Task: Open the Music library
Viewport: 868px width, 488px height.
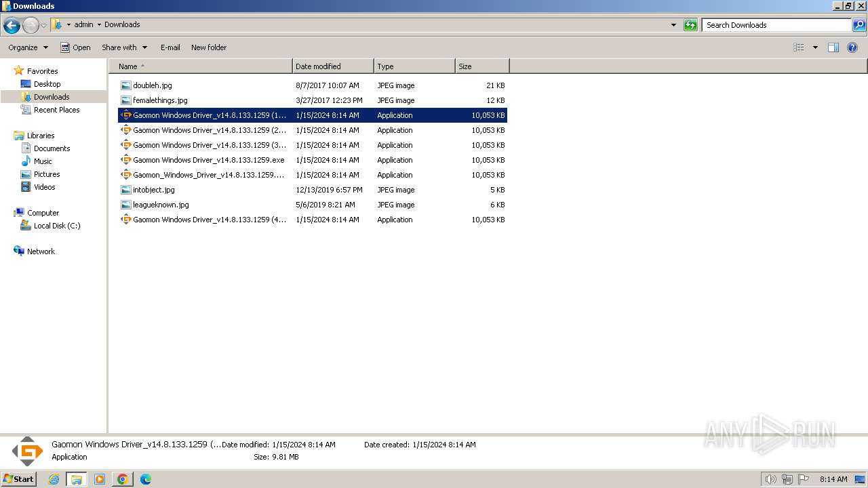Action: [43, 161]
